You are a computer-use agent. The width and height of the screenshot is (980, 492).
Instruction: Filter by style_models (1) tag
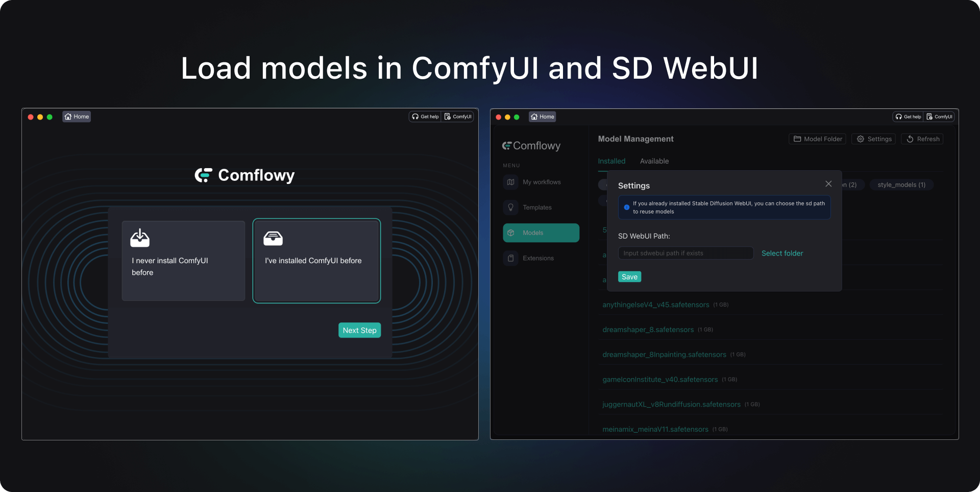[901, 185]
